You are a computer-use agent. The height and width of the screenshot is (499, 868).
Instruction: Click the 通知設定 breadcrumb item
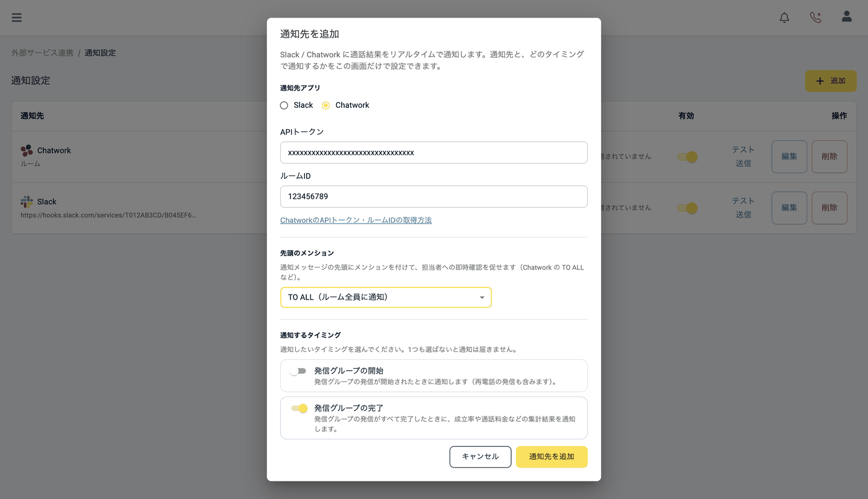pyautogui.click(x=100, y=53)
